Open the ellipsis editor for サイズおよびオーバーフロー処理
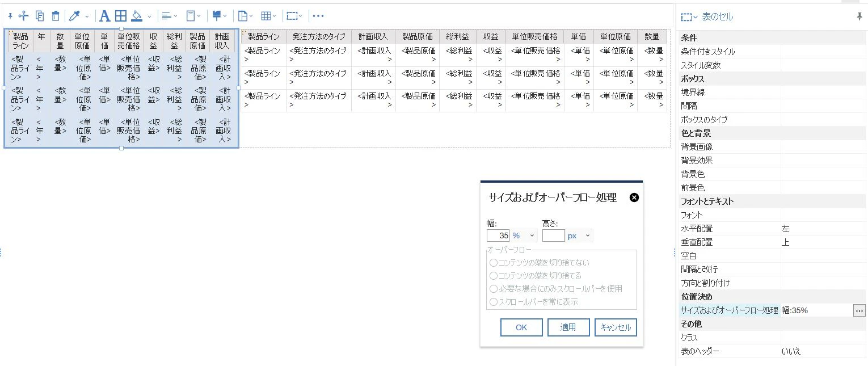 859,310
